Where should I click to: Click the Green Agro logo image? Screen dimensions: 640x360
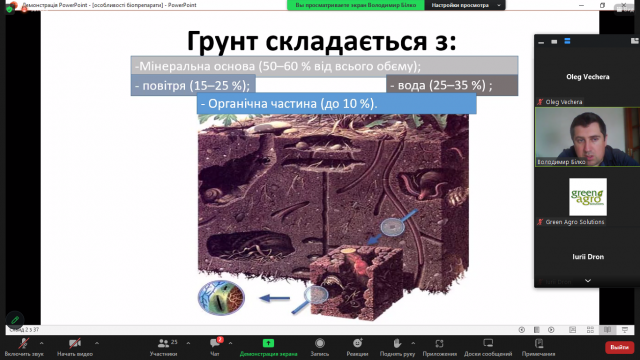588,196
